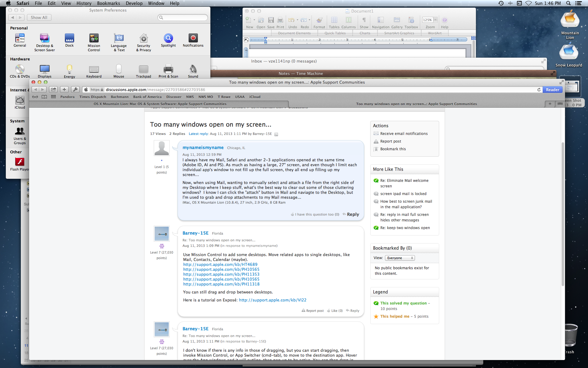Click RSS feed icon beside latest reply

(x=276, y=134)
